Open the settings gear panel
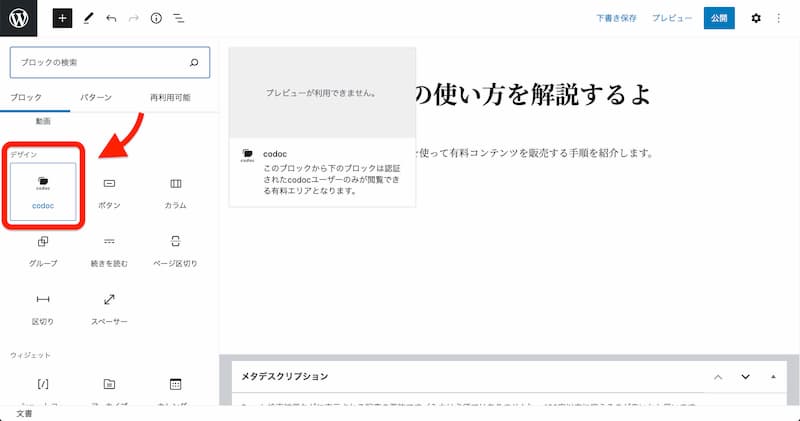This screenshot has width=800, height=421. pos(756,18)
